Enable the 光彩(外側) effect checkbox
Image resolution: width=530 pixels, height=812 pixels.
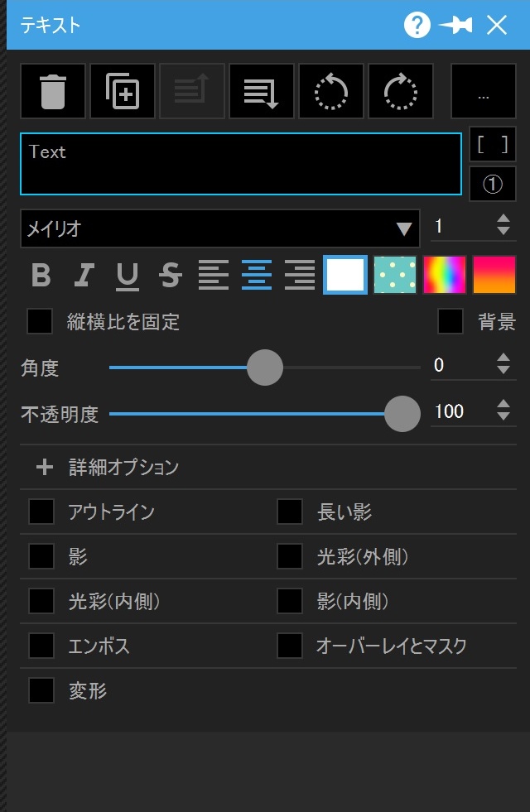[x=290, y=556]
